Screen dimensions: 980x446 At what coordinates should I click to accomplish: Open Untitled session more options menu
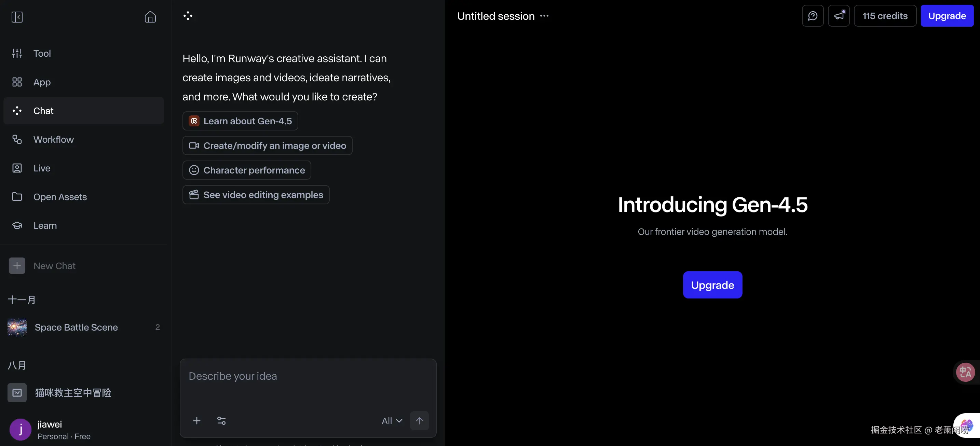click(x=544, y=16)
